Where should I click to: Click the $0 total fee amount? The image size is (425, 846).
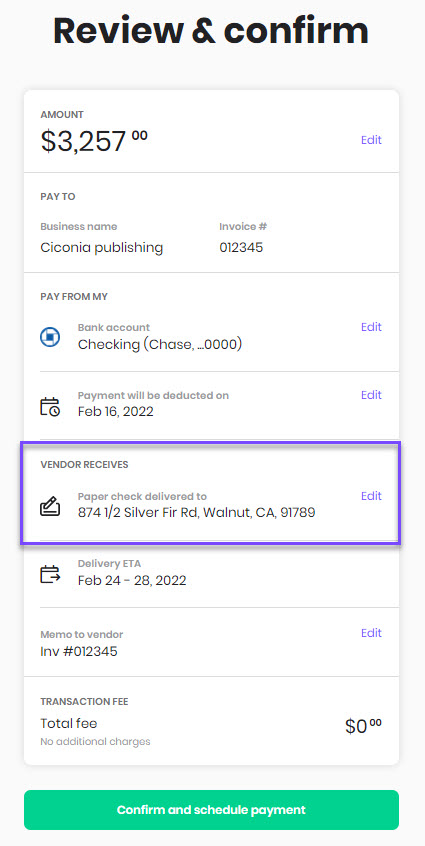[363, 726]
